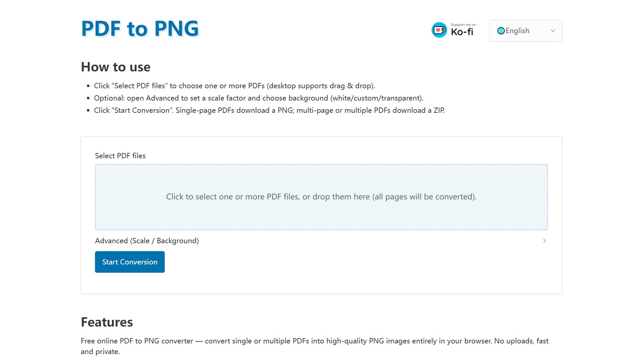Click the instruction mentioning ZIP download

[x=269, y=110]
